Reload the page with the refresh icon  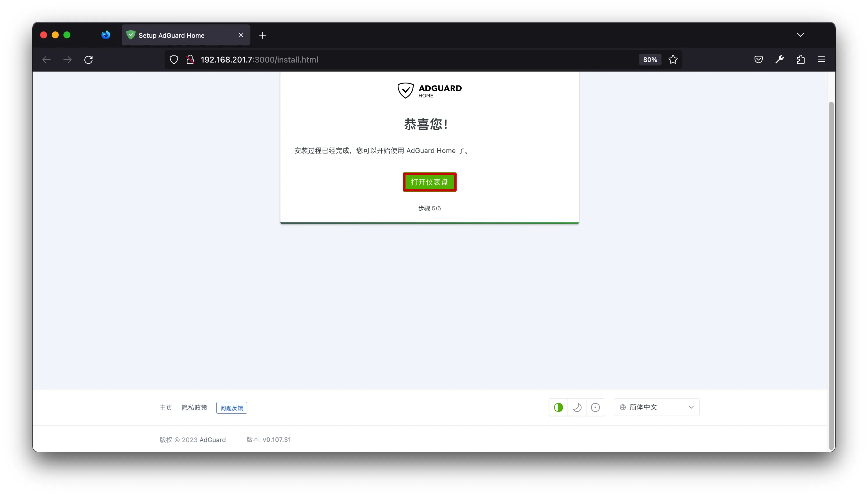click(x=88, y=60)
